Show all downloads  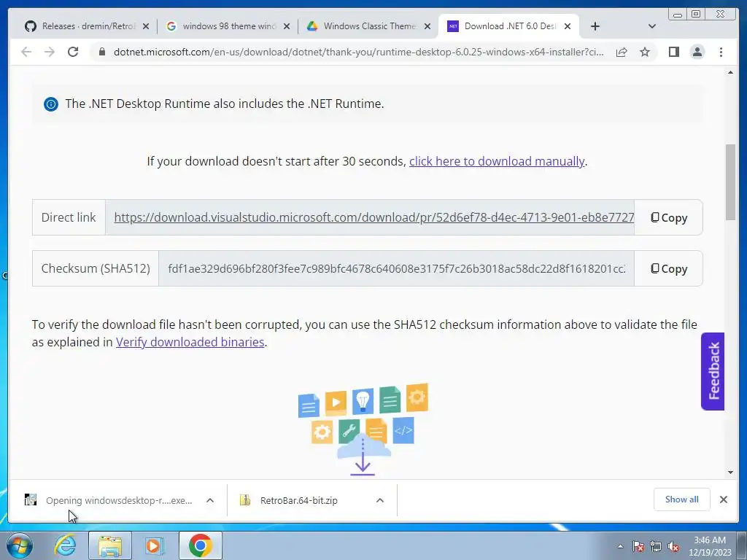pyautogui.click(x=682, y=499)
